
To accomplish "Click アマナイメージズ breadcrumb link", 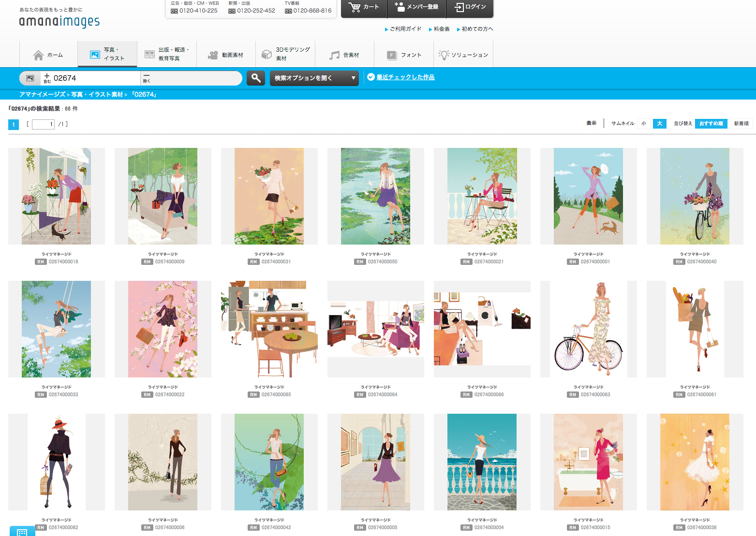I will tap(42, 94).
